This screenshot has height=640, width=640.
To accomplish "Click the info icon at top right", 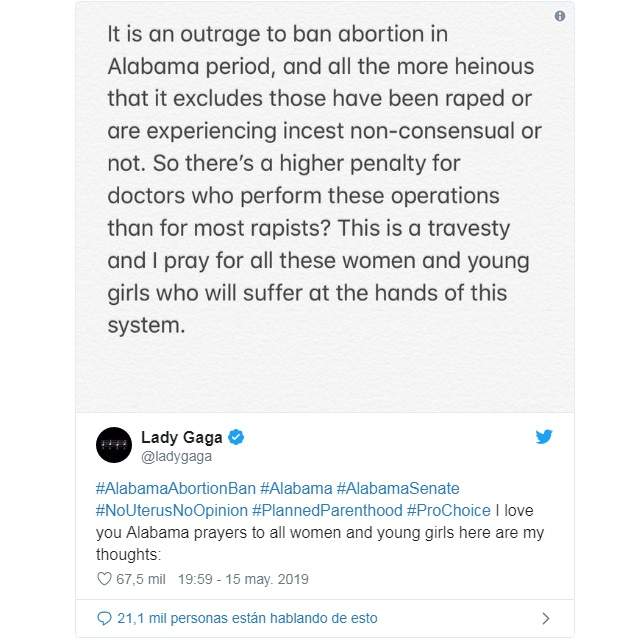I will (x=560, y=16).
